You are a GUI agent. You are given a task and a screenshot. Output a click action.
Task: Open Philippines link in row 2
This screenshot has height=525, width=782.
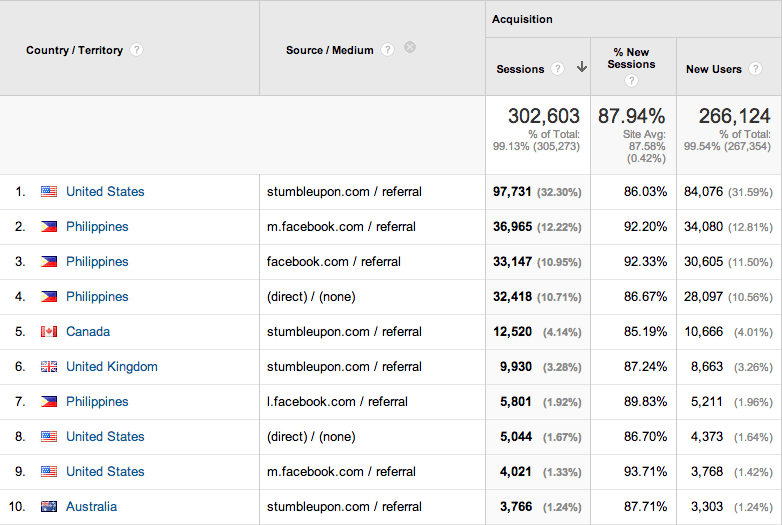(x=97, y=227)
